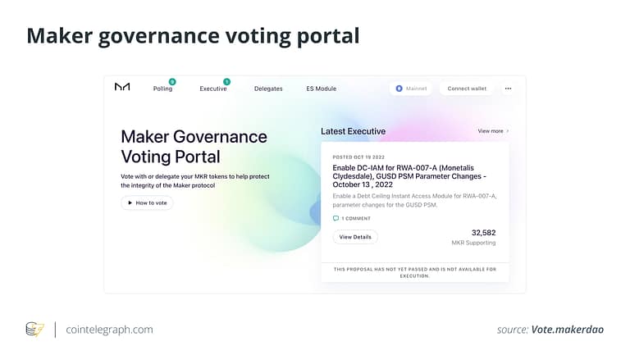
Task: Go to the Delegates page
Action: (268, 89)
